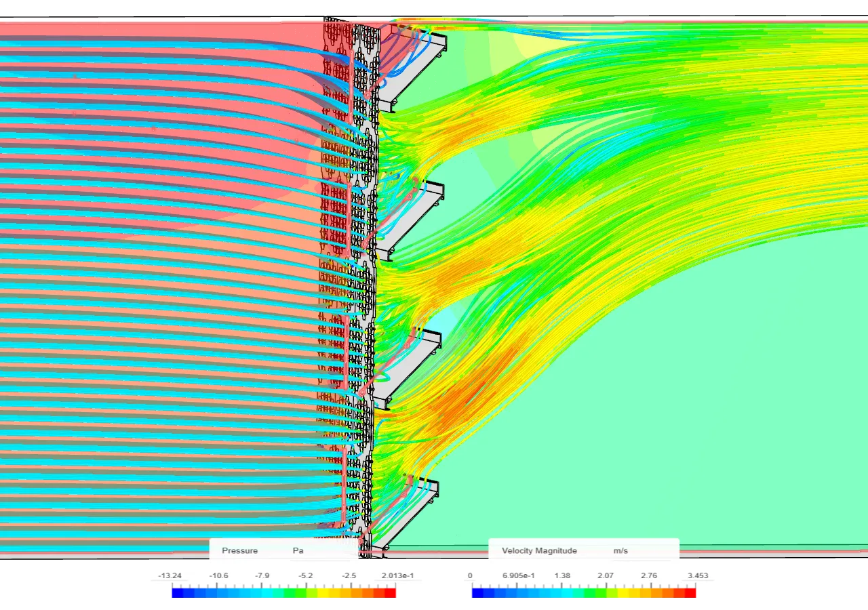The width and height of the screenshot is (868, 610).
Task: Pick the red end of velocity colorbar
Action: [691, 593]
